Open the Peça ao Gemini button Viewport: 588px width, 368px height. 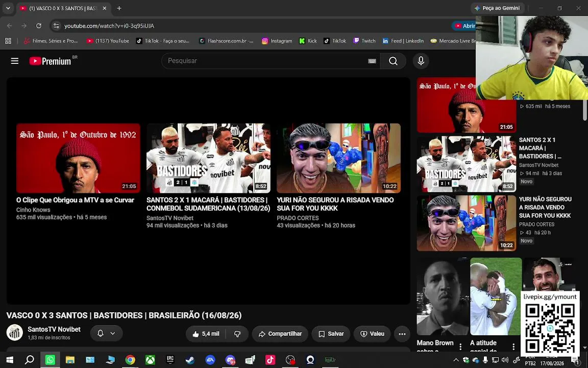tap(497, 8)
